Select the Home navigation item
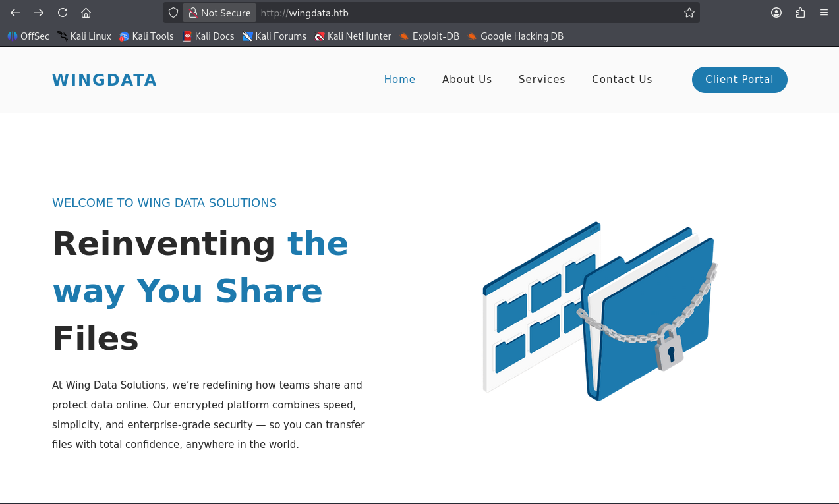This screenshot has width=839, height=504. click(399, 80)
